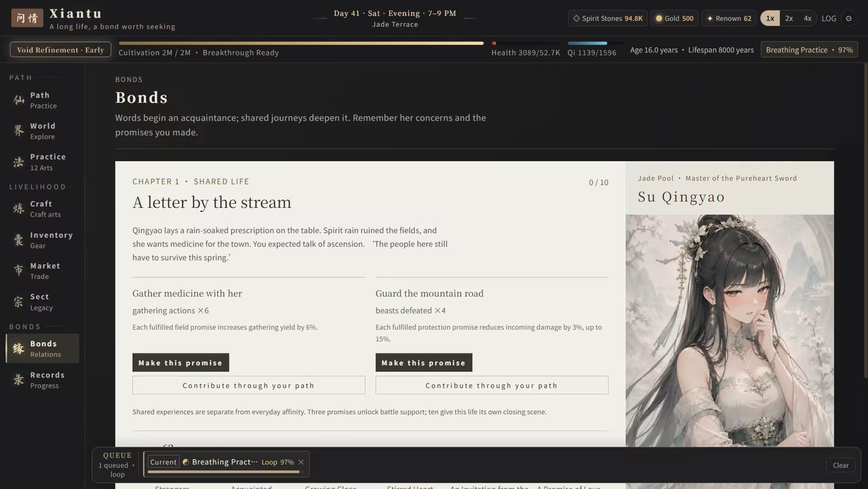Click the Spirit Stones diamond icon
The image size is (868, 489).
coord(576,18)
